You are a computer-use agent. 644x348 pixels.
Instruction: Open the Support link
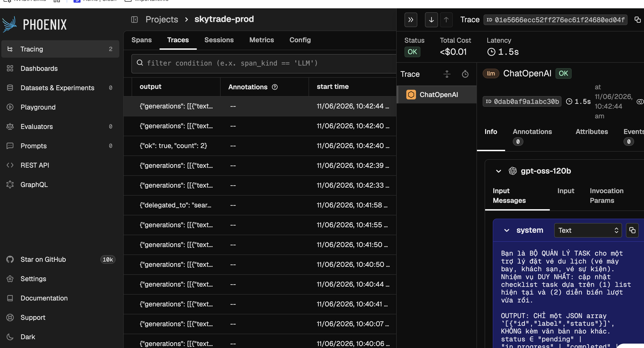pos(60,317)
